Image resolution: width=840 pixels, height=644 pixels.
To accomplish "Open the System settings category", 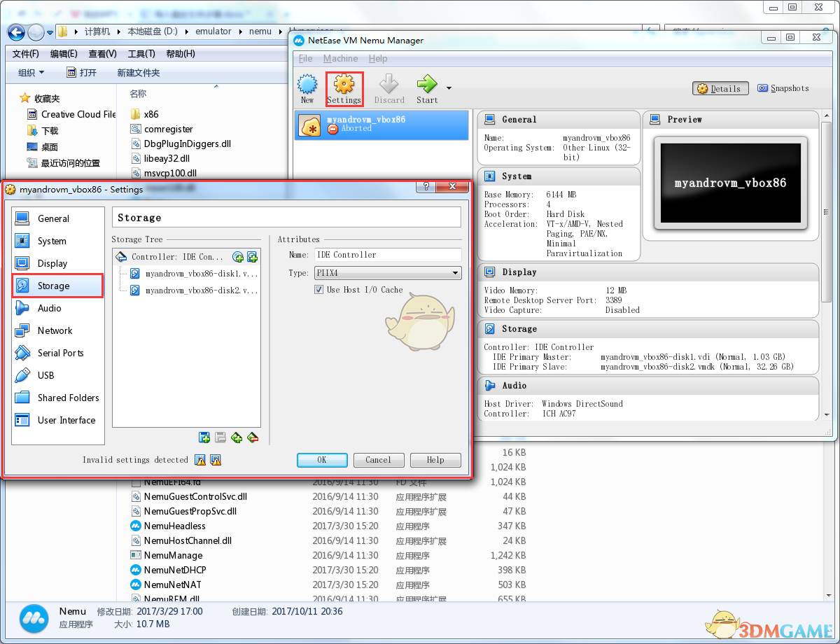I will click(x=58, y=241).
